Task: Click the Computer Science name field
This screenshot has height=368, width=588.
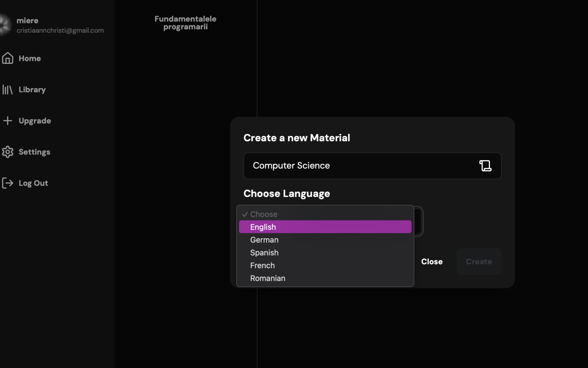Action: click(x=359, y=166)
